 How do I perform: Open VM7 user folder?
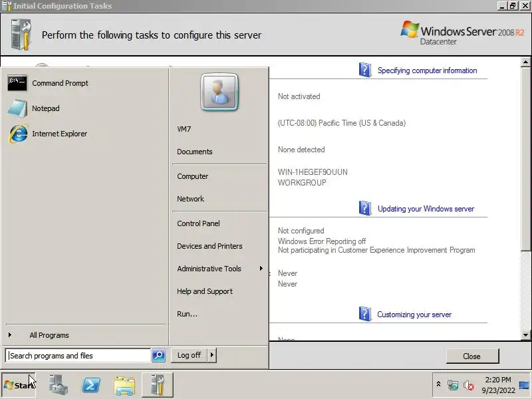coord(184,129)
